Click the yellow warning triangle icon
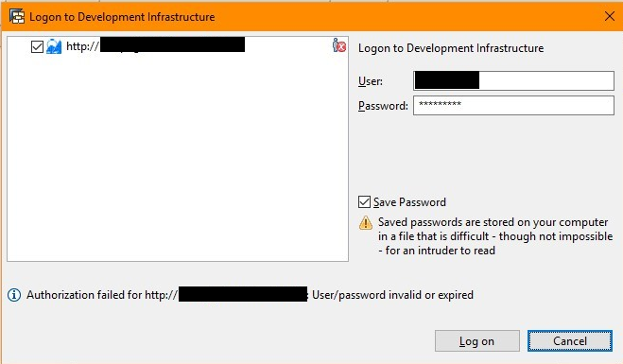 tap(366, 222)
